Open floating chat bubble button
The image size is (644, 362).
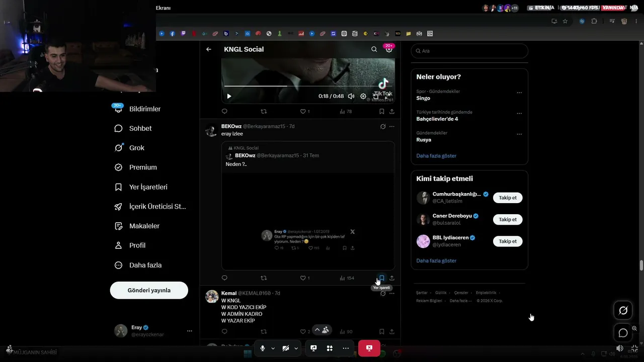(623, 333)
